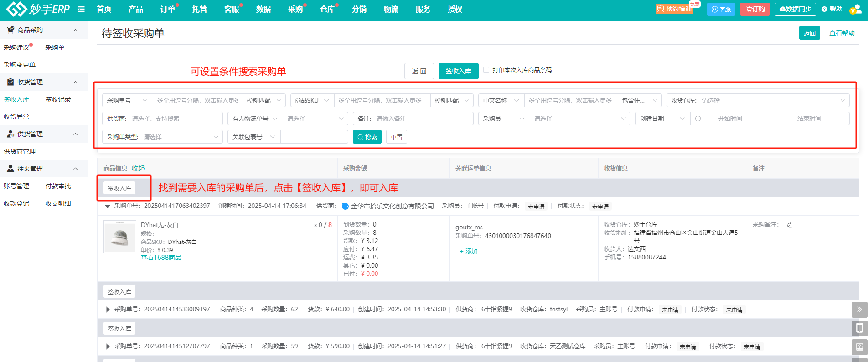This screenshot has height=362, width=868.
Task: Click the edit pencil next to 采购备注
Action: click(x=789, y=225)
